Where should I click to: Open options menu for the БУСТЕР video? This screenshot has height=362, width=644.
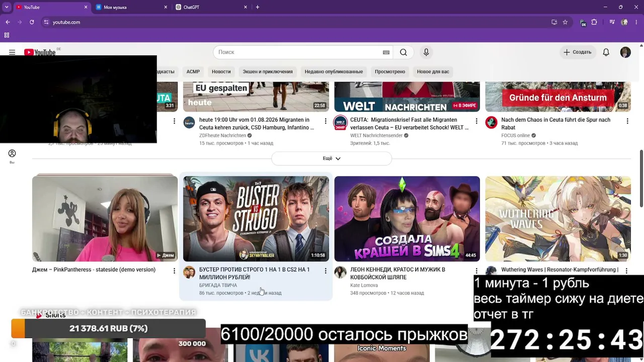point(326,271)
